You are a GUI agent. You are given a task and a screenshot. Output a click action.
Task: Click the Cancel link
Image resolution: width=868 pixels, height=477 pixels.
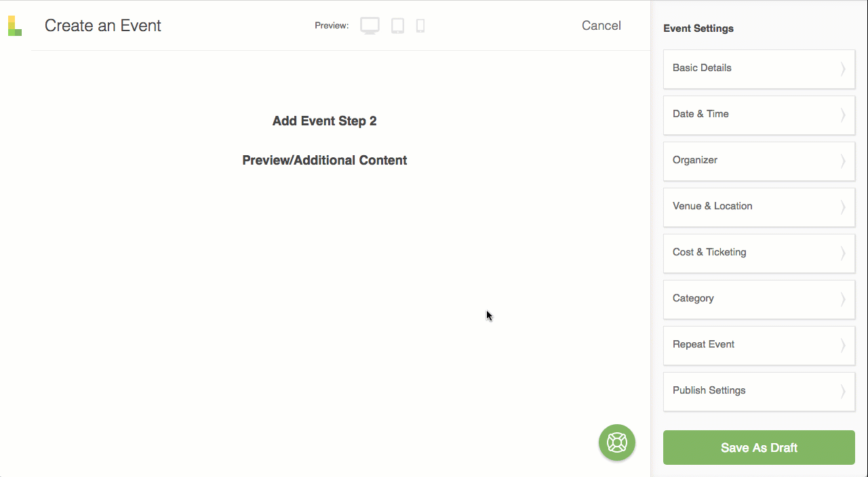(x=601, y=26)
